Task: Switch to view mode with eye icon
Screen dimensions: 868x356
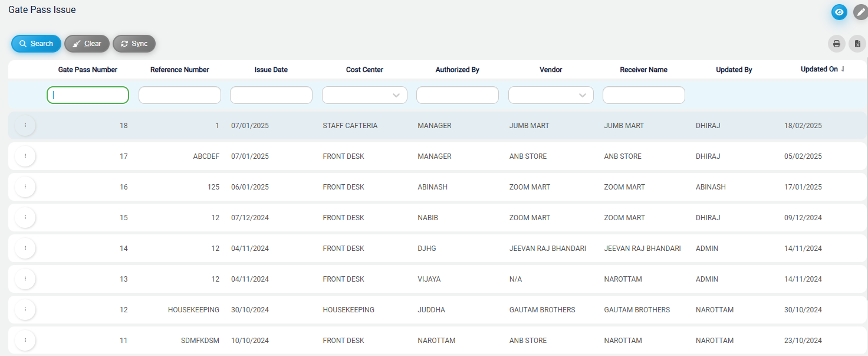Action: (839, 12)
